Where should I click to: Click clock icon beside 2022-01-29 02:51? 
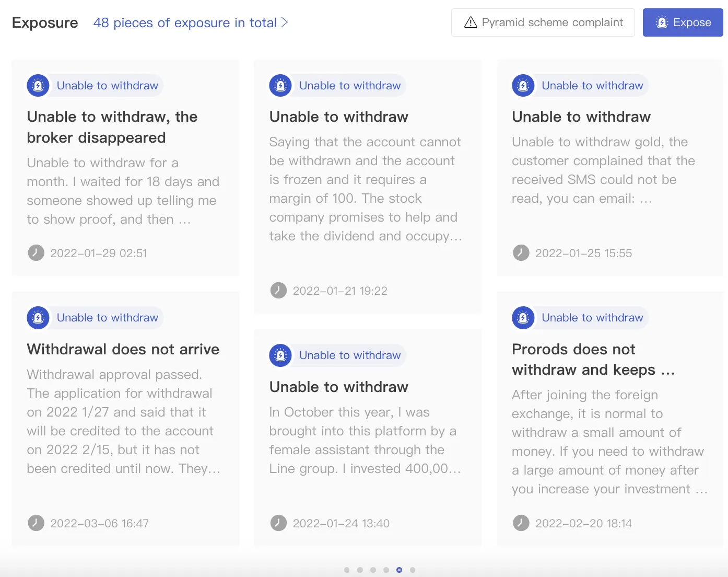click(36, 253)
